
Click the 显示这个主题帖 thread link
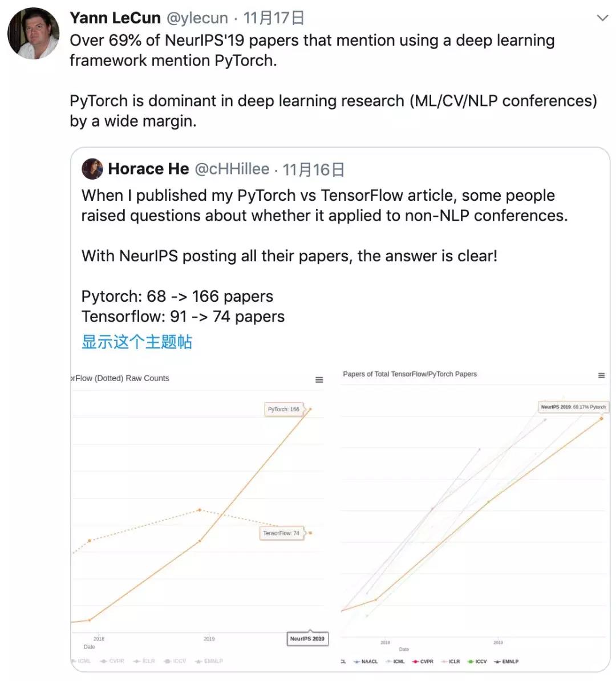[x=137, y=342]
